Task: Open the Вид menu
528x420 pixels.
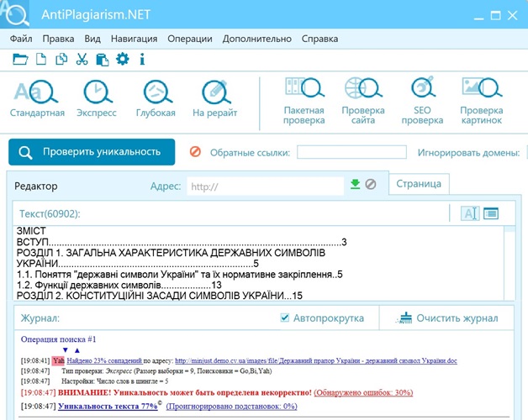Action: [92, 39]
